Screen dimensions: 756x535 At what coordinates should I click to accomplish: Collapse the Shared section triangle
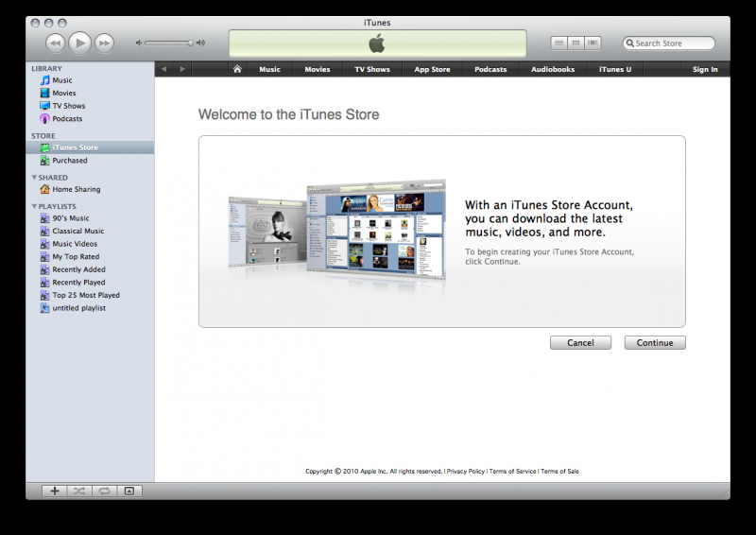[x=35, y=178]
